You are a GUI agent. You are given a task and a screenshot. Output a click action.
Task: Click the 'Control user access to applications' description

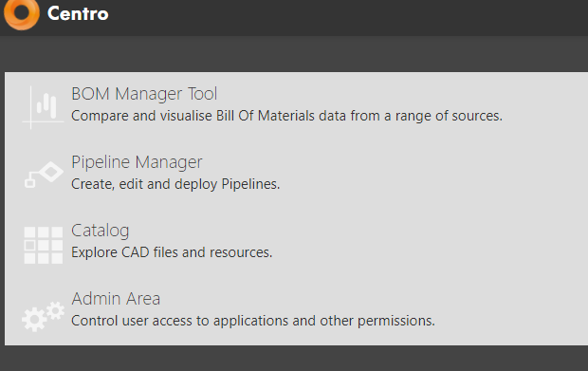pos(253,321)
